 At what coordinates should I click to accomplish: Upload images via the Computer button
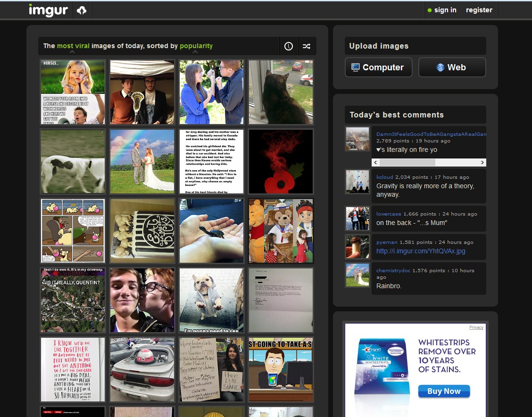click(x=378, y=67)
